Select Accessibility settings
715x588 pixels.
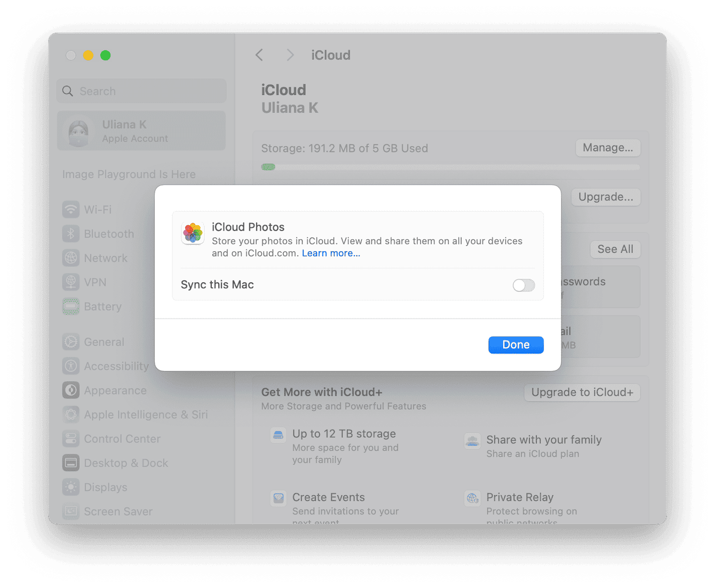point(116,366)
